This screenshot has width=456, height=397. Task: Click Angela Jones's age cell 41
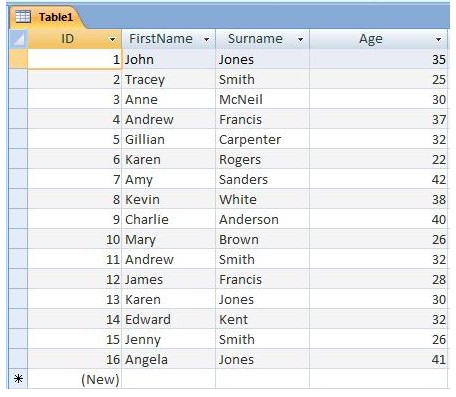379,359
